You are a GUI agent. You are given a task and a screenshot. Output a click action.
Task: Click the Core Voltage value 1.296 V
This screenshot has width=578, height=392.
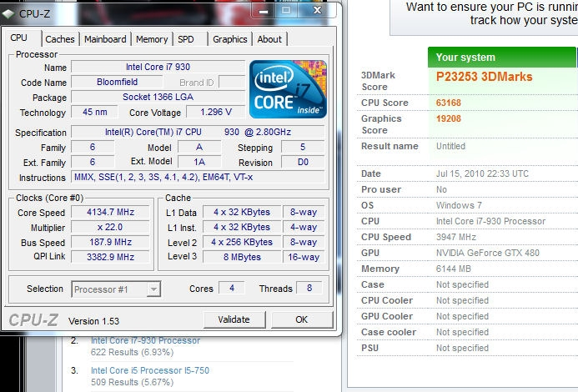pos(216,112)
